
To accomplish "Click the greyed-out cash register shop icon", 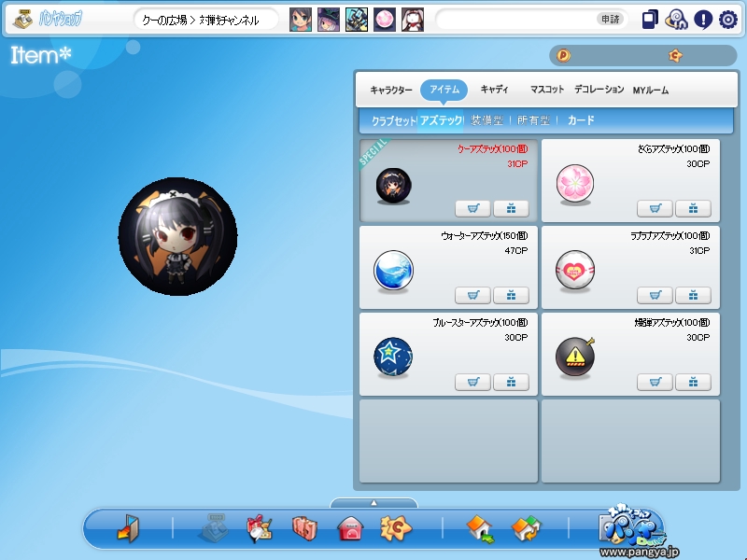I will (214, 527).
